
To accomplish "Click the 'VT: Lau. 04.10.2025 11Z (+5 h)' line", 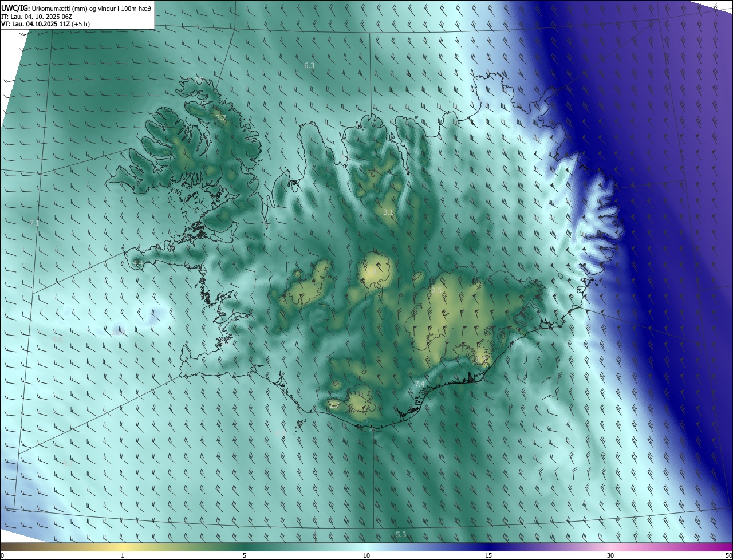I will click(45, 24).
